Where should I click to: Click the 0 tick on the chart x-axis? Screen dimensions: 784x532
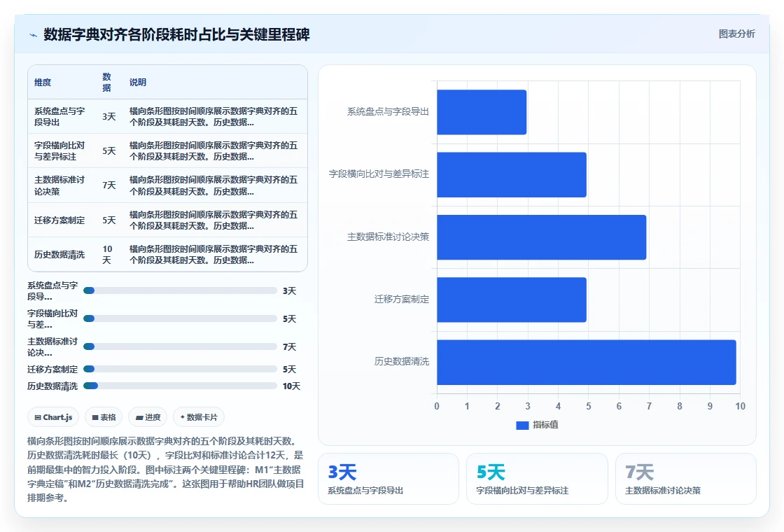coord(437,407)
